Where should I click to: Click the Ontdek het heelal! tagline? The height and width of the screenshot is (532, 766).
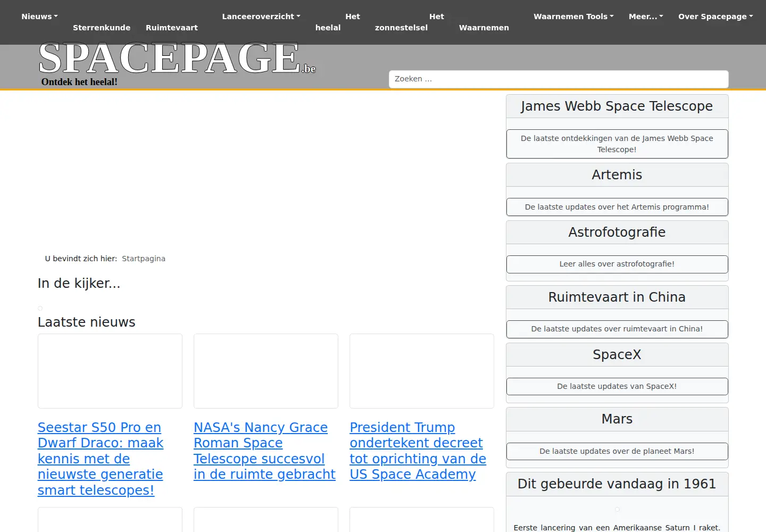coord(79,82)
